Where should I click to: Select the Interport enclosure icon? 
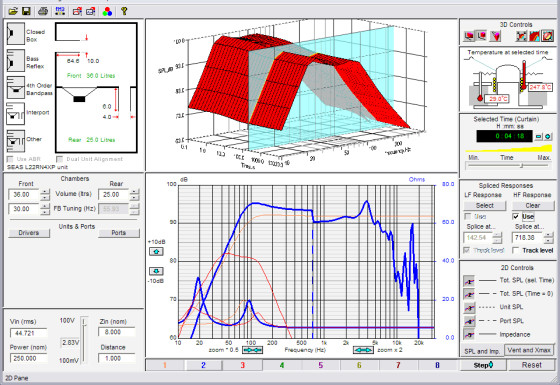[x=16, y=114]
